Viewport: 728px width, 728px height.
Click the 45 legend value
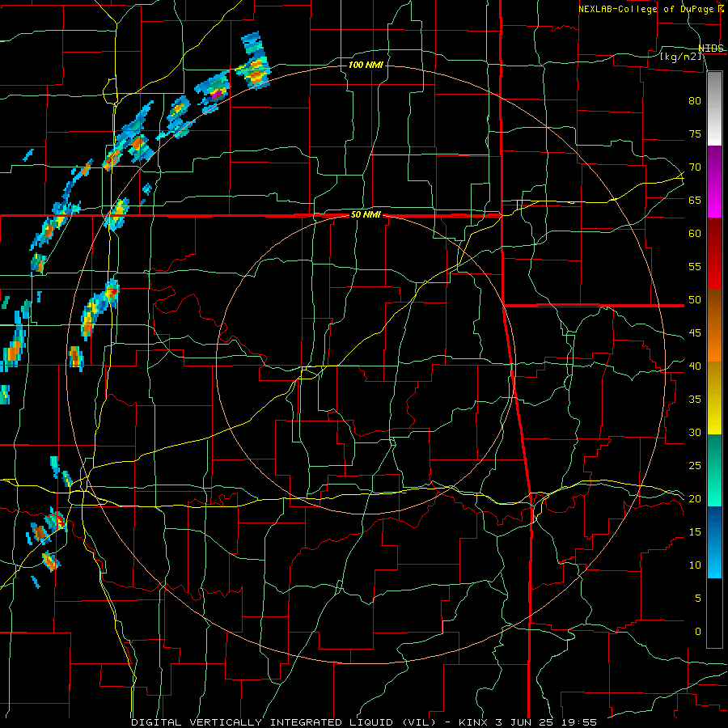[695, 333]
